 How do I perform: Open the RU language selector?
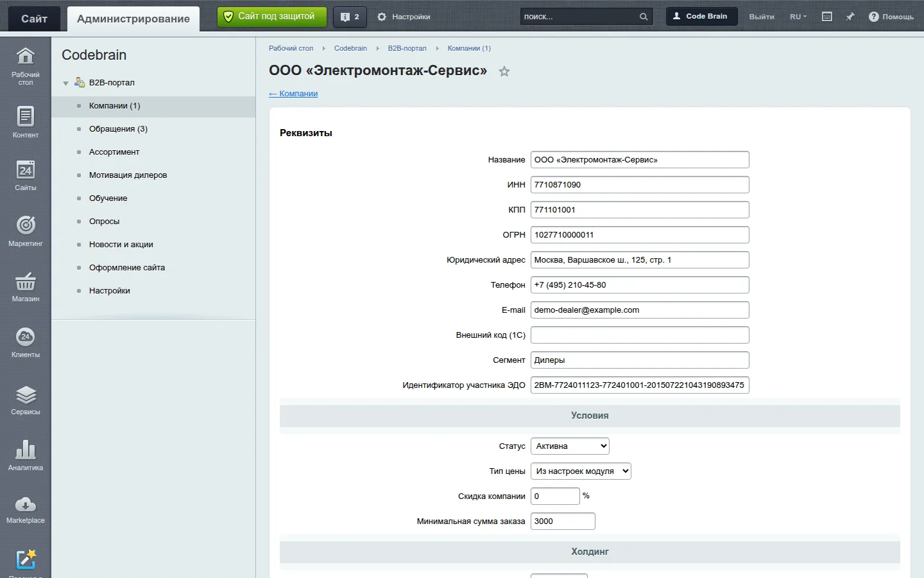point(798,17)
